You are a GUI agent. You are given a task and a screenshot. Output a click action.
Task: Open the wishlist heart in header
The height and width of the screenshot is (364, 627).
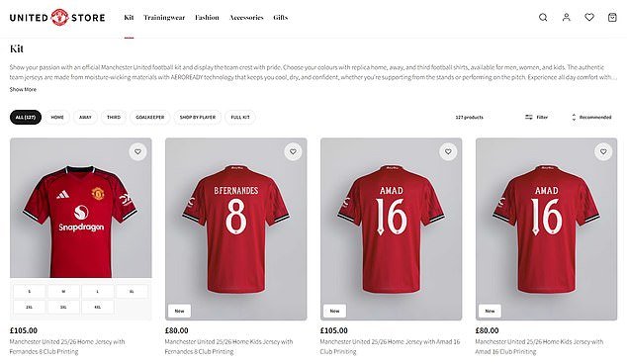pyautogui.click(x=589, y=17)
